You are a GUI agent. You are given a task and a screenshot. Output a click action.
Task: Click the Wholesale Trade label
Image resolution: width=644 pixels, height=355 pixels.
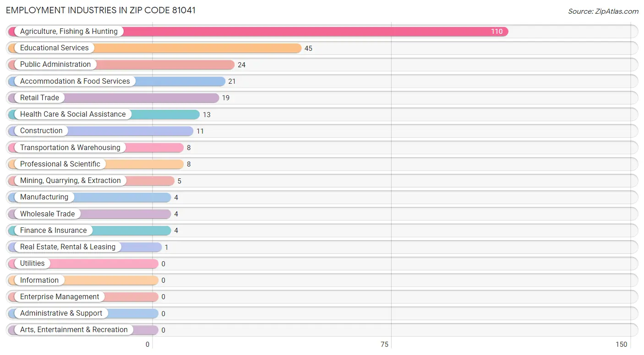(47, 214)
